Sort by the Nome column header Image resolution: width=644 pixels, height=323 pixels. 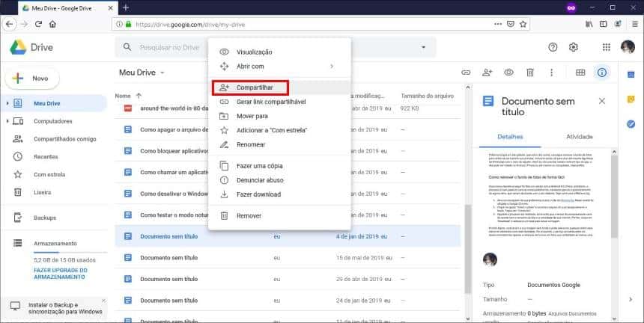[x=122, y=96]
